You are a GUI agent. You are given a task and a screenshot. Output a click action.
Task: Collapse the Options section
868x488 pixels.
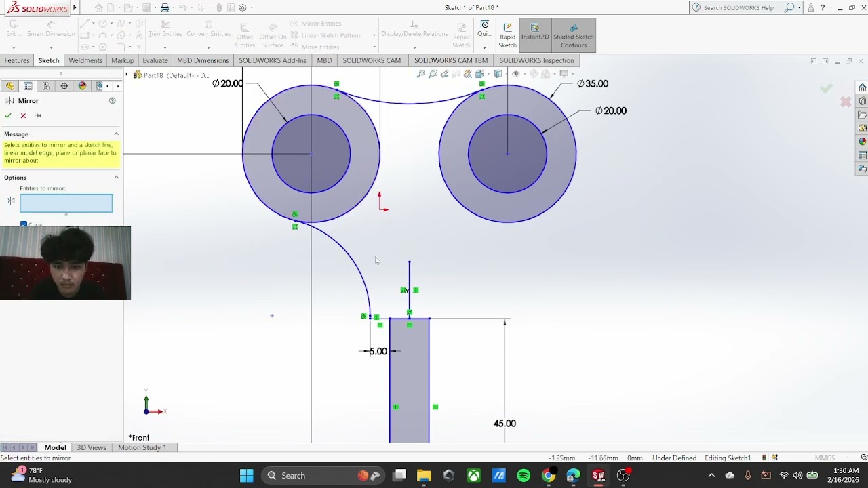pyautogui.click(x=116, y=178)
